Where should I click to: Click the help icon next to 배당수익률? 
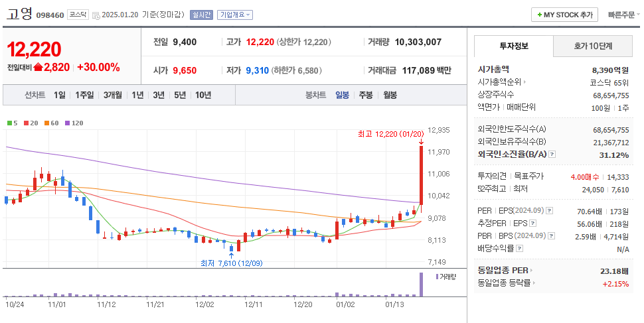tap(520, 249)
